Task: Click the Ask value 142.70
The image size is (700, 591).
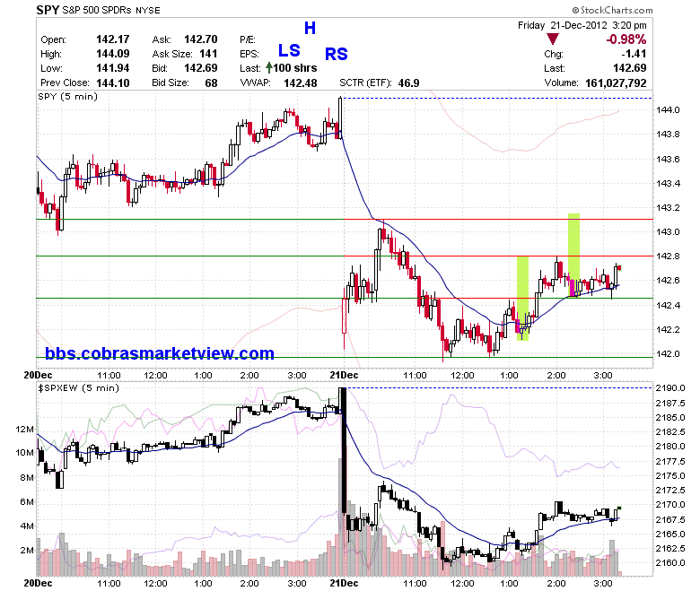Action: click(x=201, y=39)
